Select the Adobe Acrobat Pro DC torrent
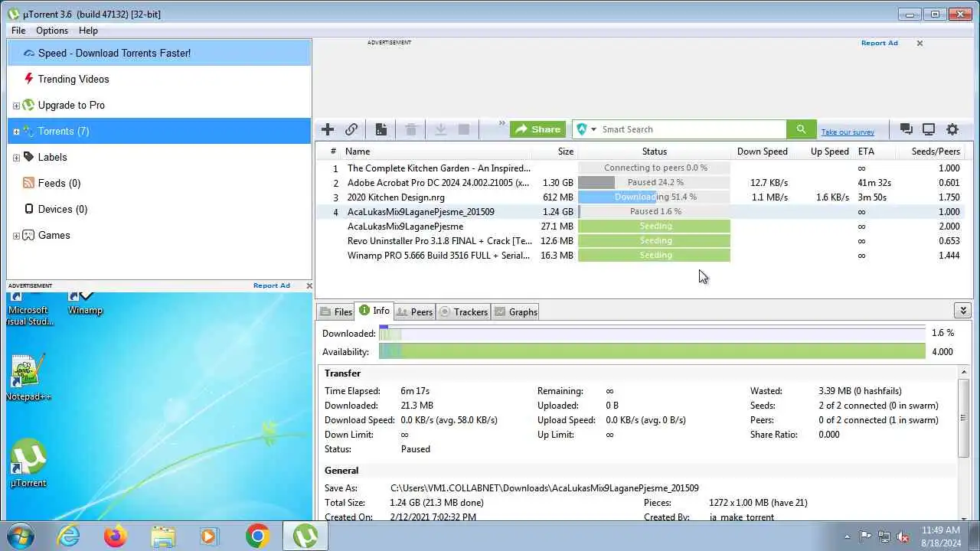 click(x=644, y=182)
